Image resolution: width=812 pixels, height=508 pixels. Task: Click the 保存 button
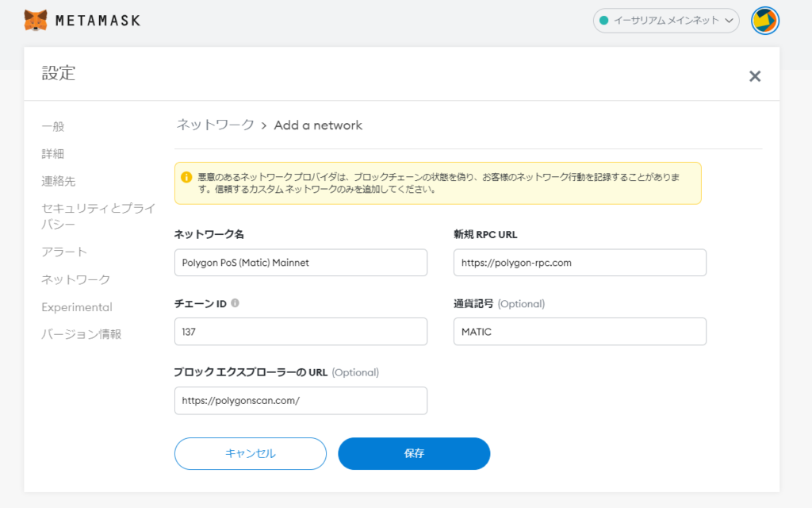click(x=414, y=453)
